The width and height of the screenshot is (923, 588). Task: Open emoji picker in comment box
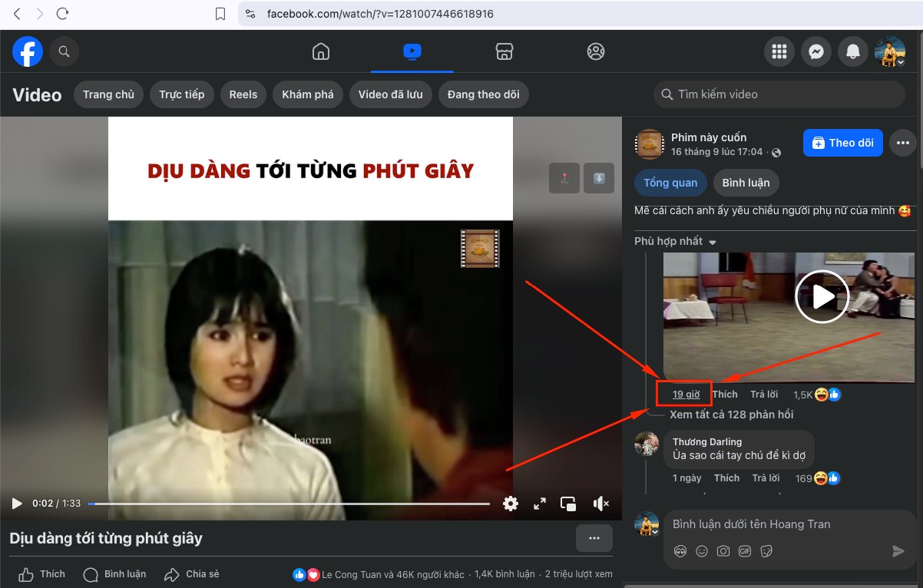[x=701, y=551]
